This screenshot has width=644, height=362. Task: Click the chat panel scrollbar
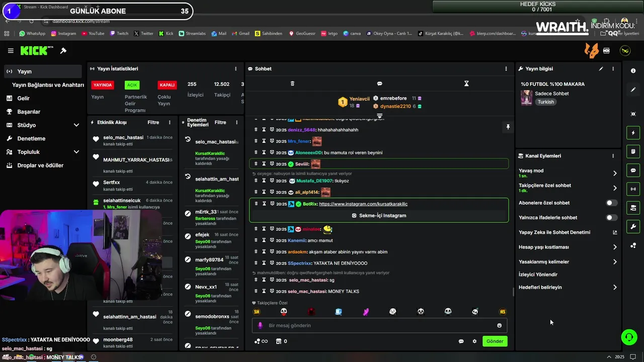513,292
